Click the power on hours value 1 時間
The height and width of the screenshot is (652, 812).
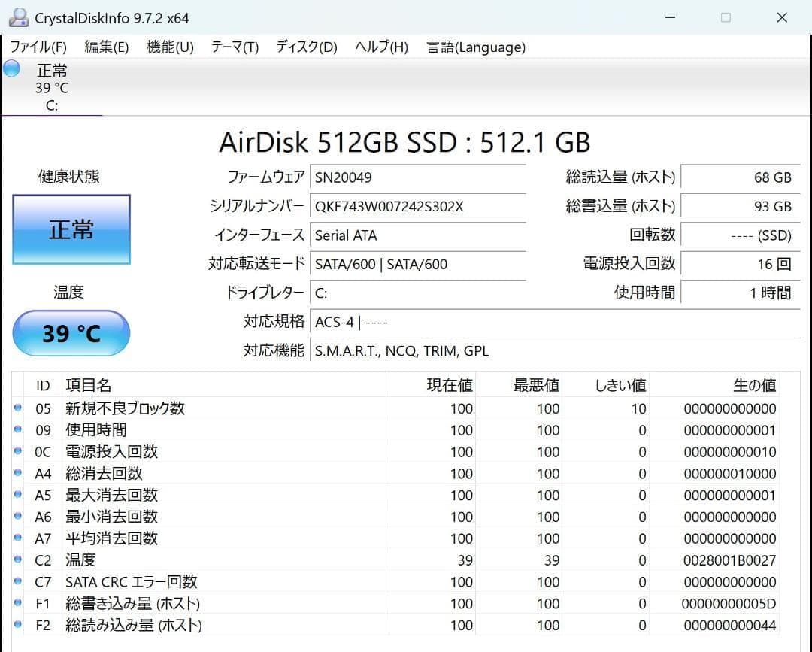click(x=741, y=293)
